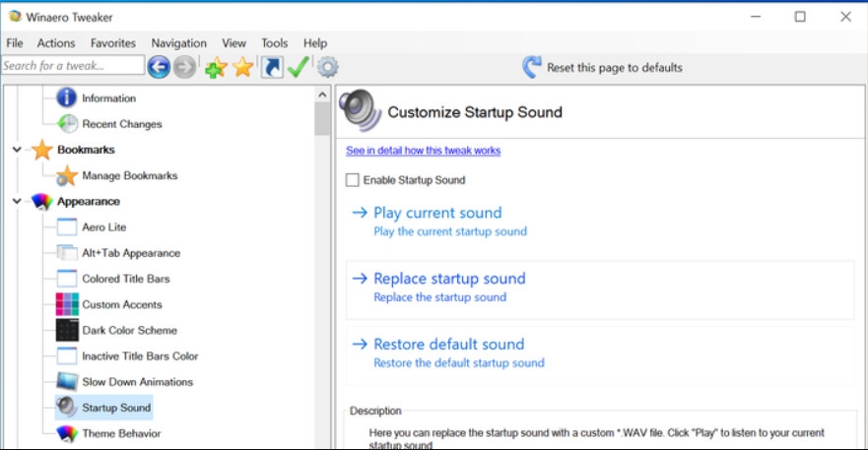Open the Favorites menu
This screenshot has width=868, height=450.
coord(113,43)
